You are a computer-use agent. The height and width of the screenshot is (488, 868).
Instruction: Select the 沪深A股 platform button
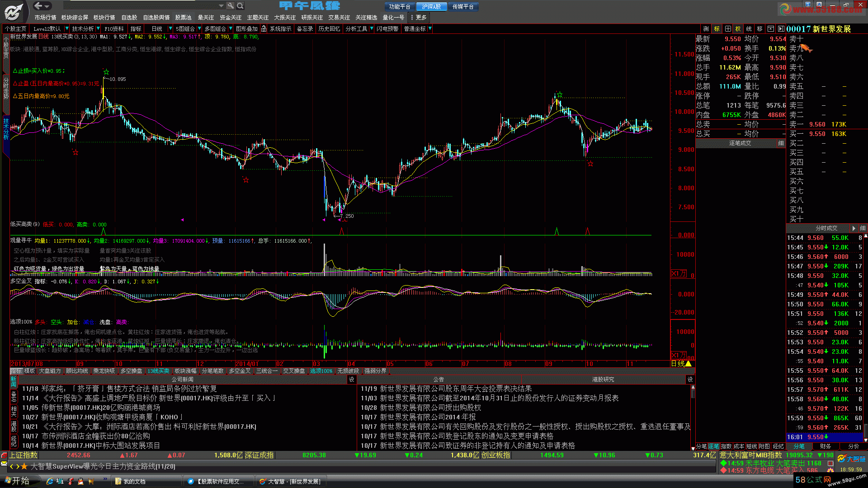click(x=431, y=7)
